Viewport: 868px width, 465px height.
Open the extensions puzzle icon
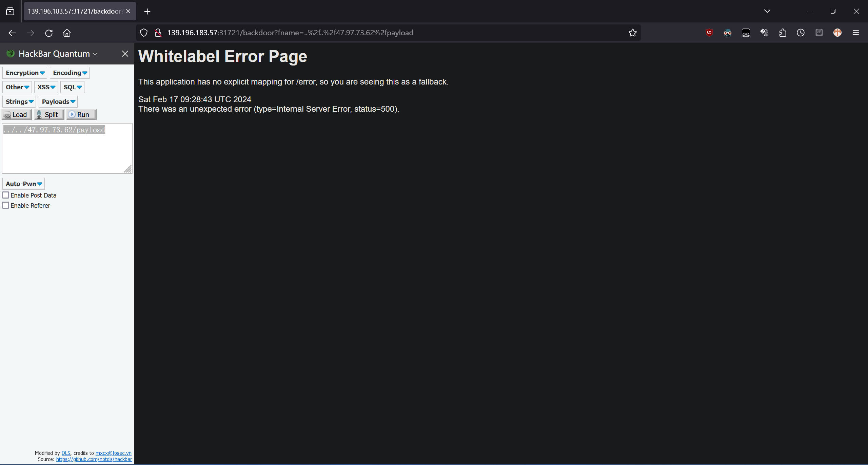(783, 33)
